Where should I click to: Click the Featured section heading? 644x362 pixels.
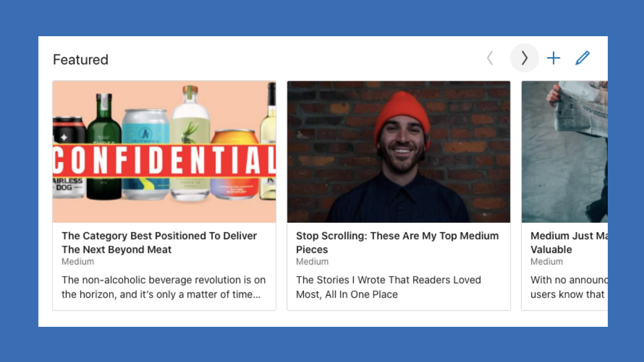(80, 59)
